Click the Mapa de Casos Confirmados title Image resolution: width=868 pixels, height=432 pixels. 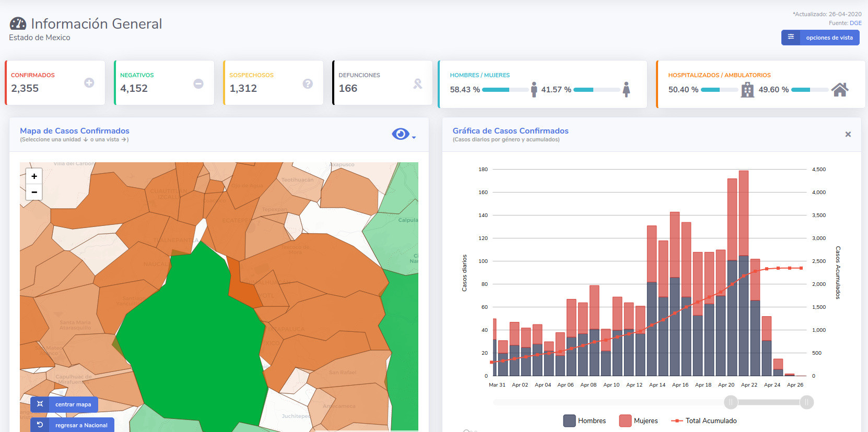coord(75,131)
